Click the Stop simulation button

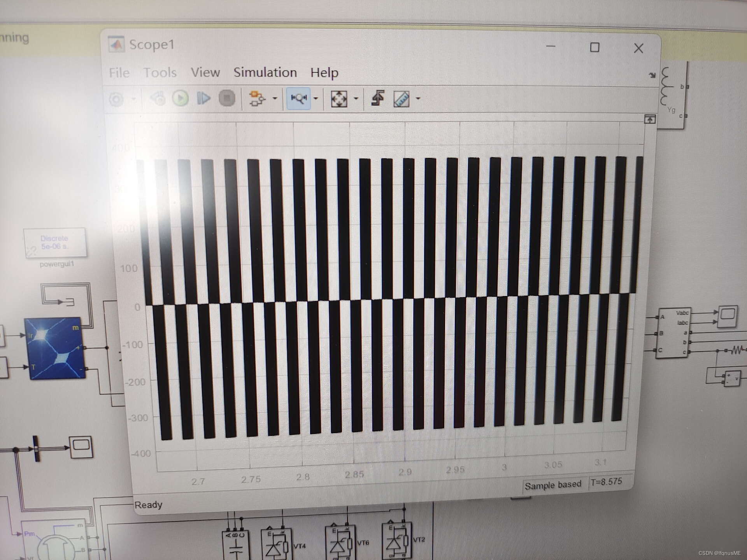[227, 98]
